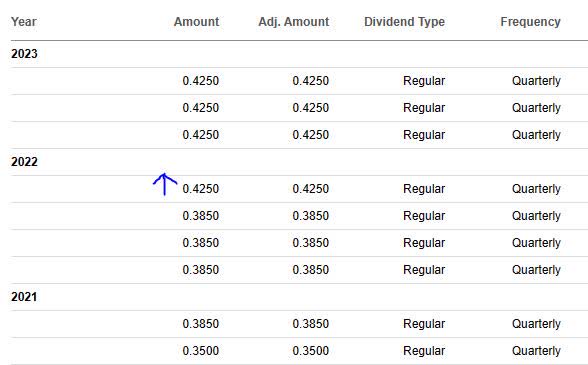This screenshot has width=588, height=365.
Task: Click the Amount column header
Action: point(196,22)
